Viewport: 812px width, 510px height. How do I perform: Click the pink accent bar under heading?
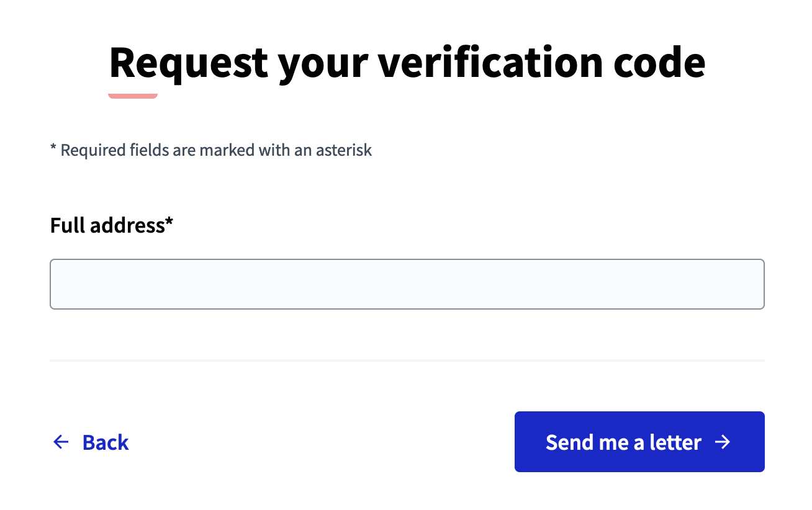pos(133,96)
